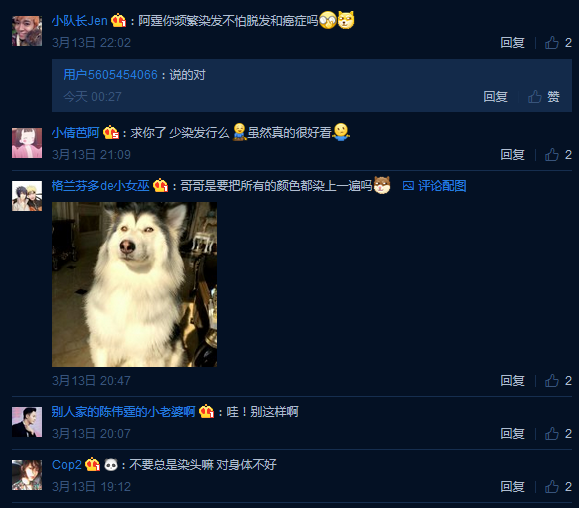Image resolution: width=579 pixels, height=508 pixels.
Task: Open user 用户5605454066's profile
Action: [x=110, y=75]
